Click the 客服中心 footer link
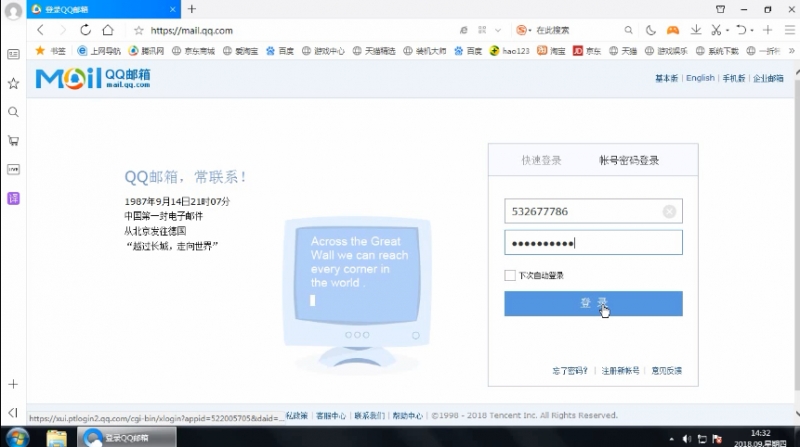The height and width of the screenshot is (447, 800). pyautogui.click(x=331, y=415)
